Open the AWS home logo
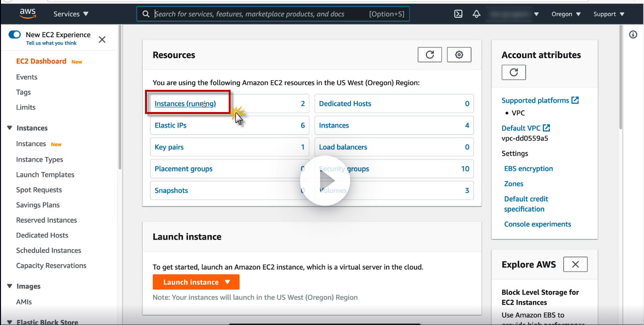The height and width of the screenshot is (325, 644). click(x=28, y=14)
